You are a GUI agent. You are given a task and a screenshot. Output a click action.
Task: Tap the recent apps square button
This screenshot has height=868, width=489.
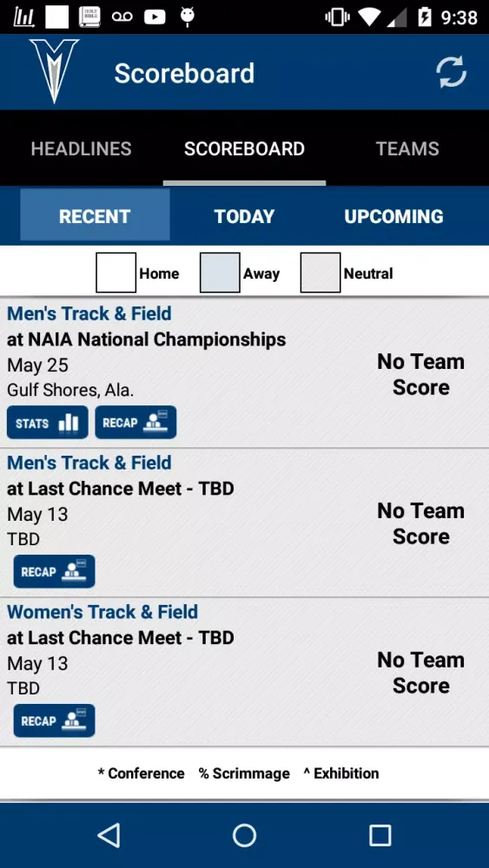(x=380, y=835)
